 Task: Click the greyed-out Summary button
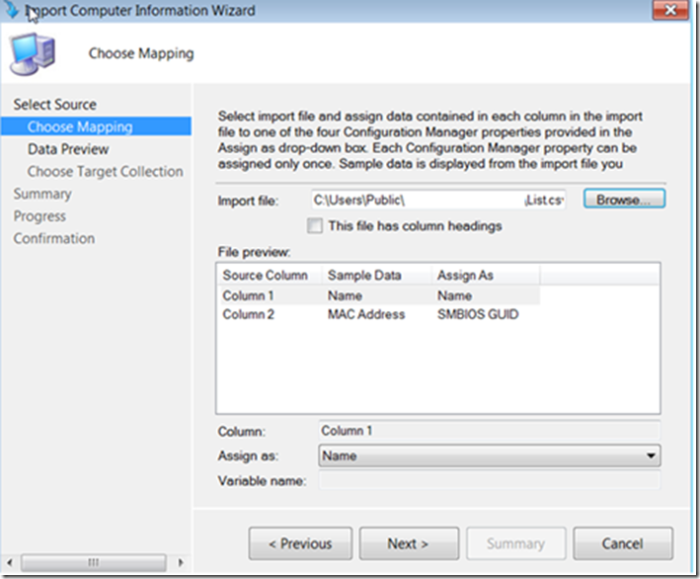click(x=516, y=544)
